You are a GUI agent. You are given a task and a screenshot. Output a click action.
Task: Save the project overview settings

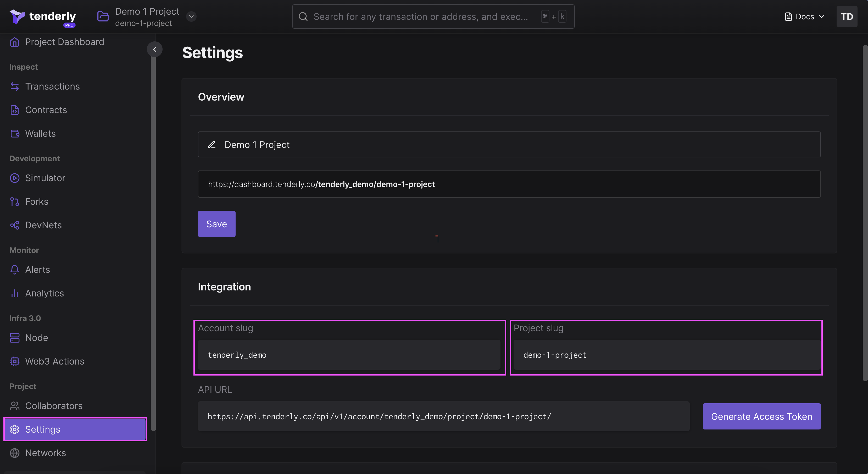tap(216, 224)
